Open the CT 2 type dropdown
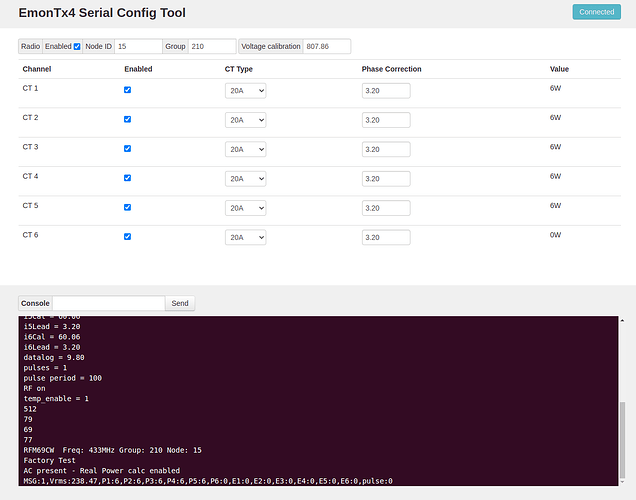This screenshot has width=636, height=500. point(245,120)
